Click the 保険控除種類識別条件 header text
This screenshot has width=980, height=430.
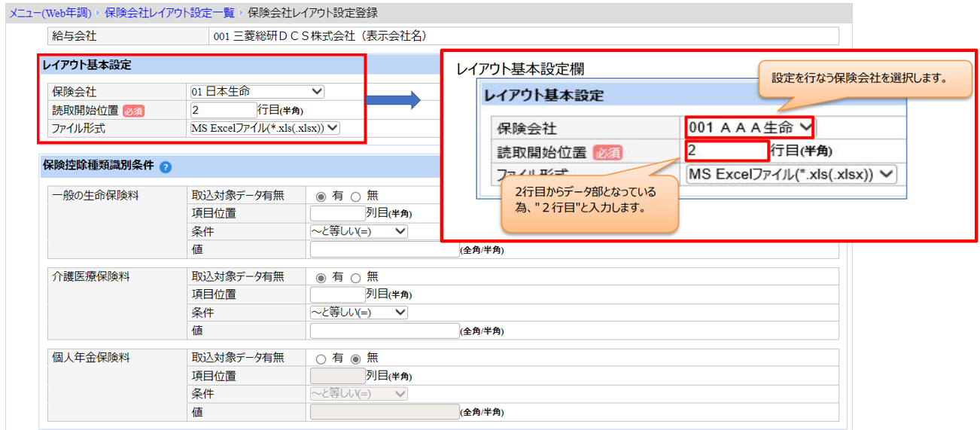pyautogui.click(x=99, y=166)
